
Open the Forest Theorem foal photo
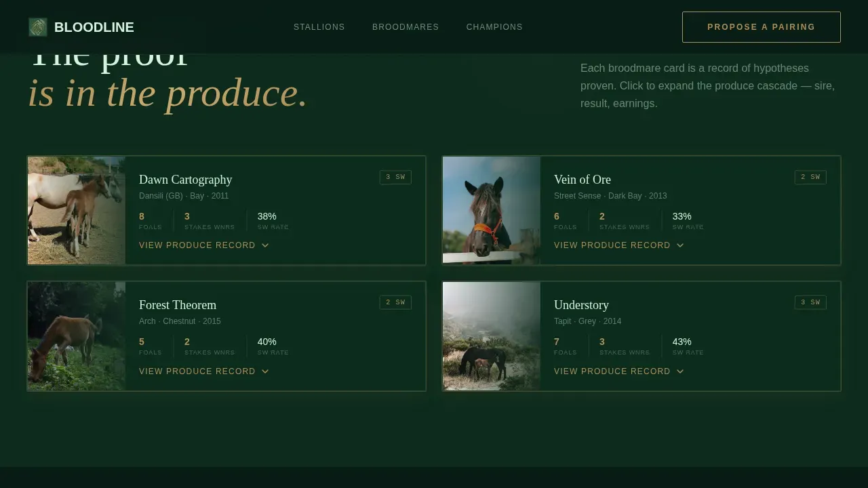(77, 336)
